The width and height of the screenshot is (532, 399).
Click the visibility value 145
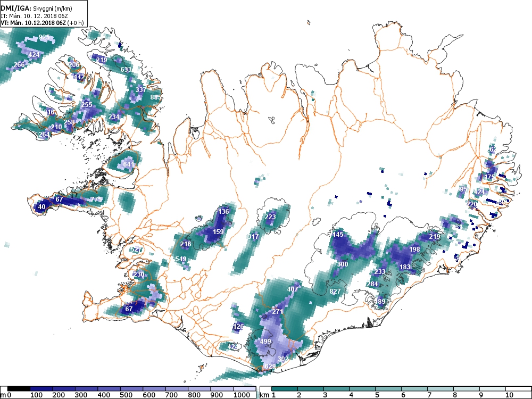338,234
